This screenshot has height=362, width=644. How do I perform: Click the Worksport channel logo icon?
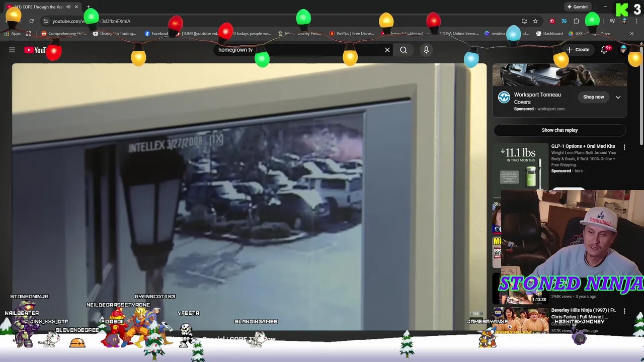[x=504, y=98]
